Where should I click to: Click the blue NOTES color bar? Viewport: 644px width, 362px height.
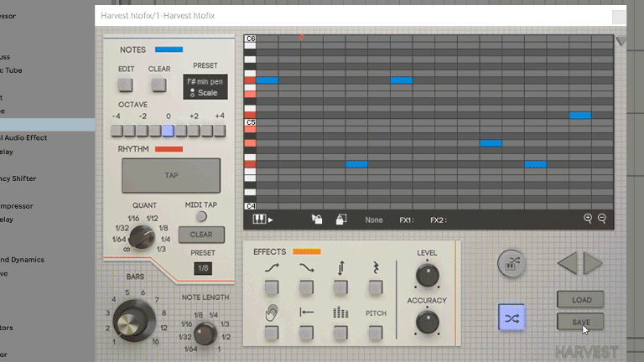tap(169, 49)
